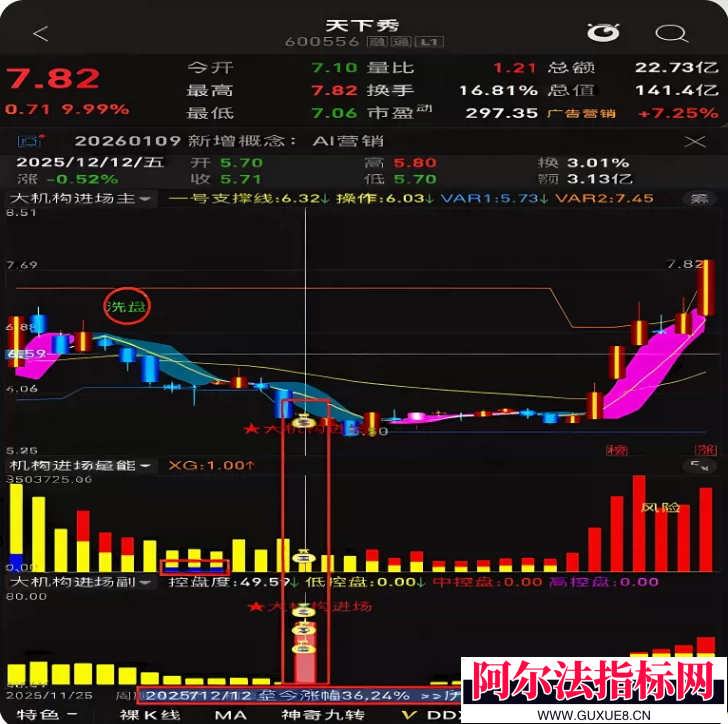Open the robot assistant icon
Viewport: 728px width, 724px height.
(x=603, y=33)
